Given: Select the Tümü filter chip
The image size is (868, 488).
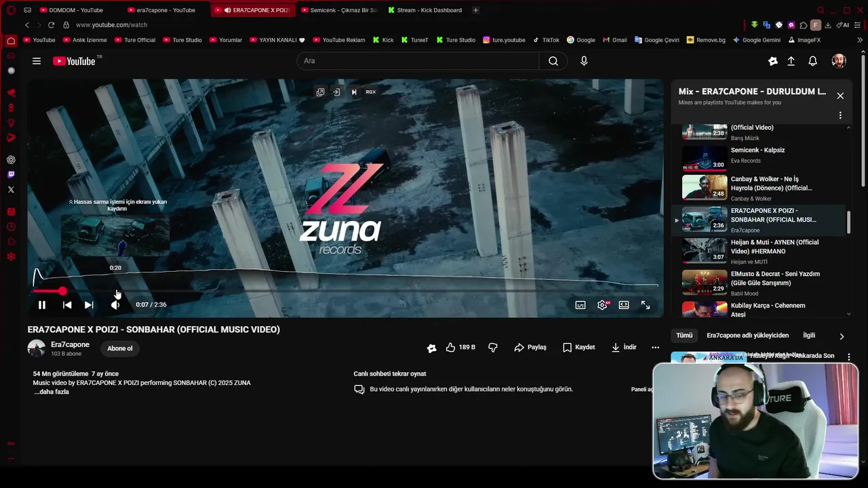Looking at the screenshot, I should pos(684,335).
